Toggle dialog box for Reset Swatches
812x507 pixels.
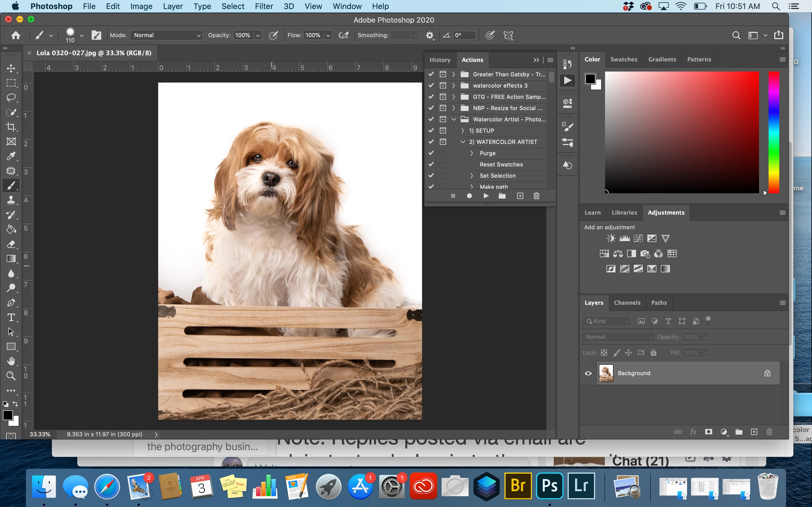coord(443,165)
